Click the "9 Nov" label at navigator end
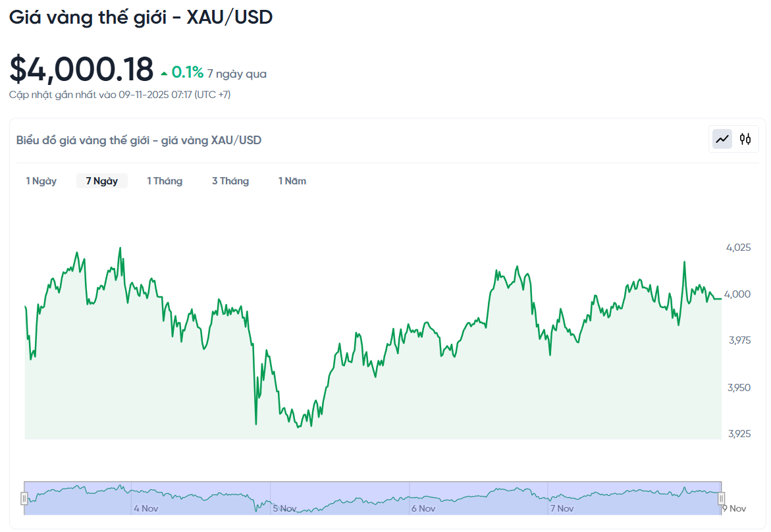The width and height of the screenshot is (771, 532). click(734, 508)
